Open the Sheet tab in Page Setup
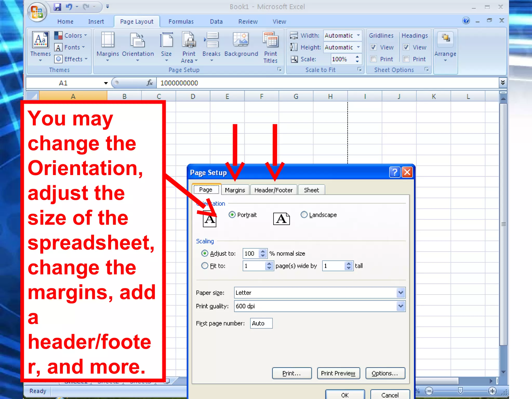532x399 pixels. [311, 190]
